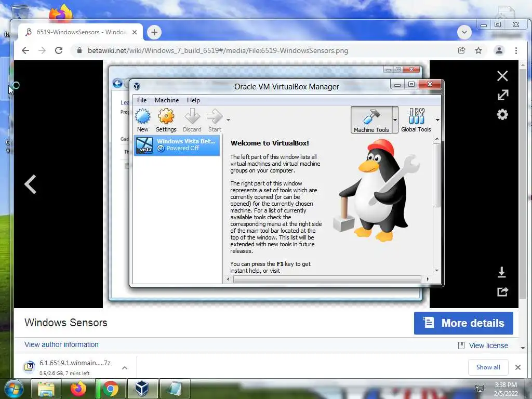This screenshot has width=532, height=399.
Task: Click the Global Tools icon
Action: (x=416, y=116)
